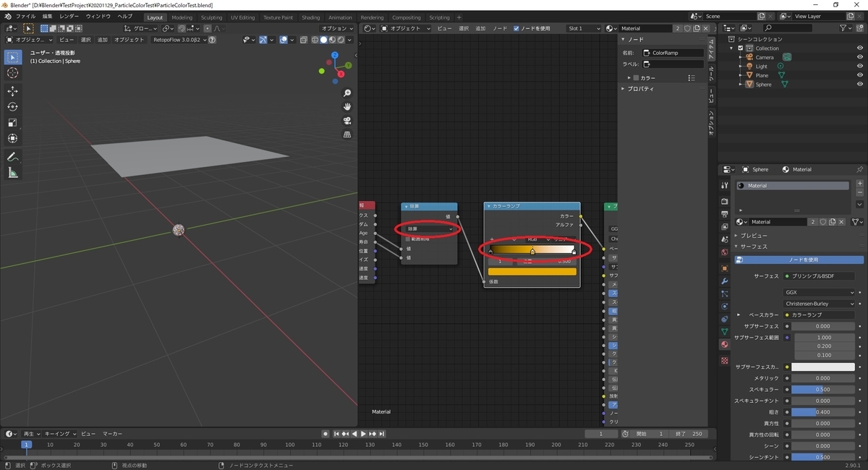Image resolution: width=868 pixels, height=470 pixels.
Task: Switch to the Shading workspace tab
Action: click(x=310, y=17)
